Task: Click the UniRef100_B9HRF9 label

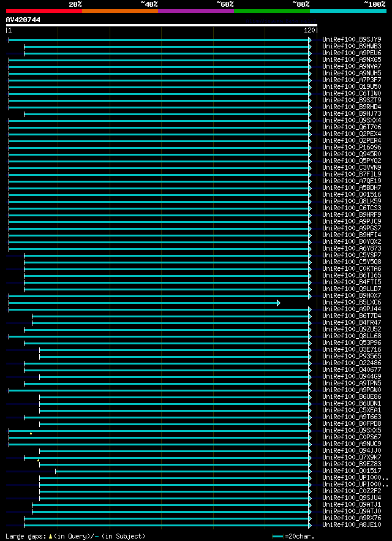Action: click(x=352, y=215)
